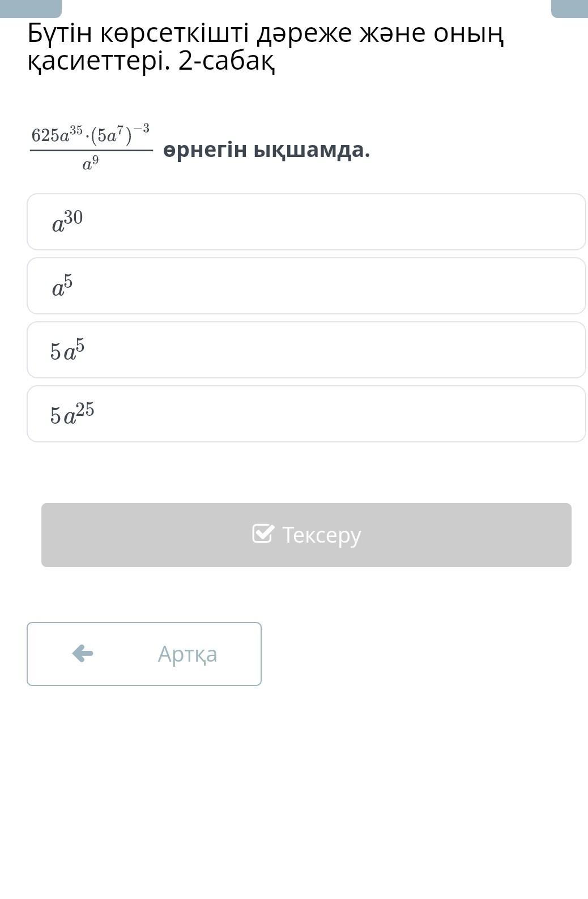Click the gray tab at top-left corner

click(31, 8)
